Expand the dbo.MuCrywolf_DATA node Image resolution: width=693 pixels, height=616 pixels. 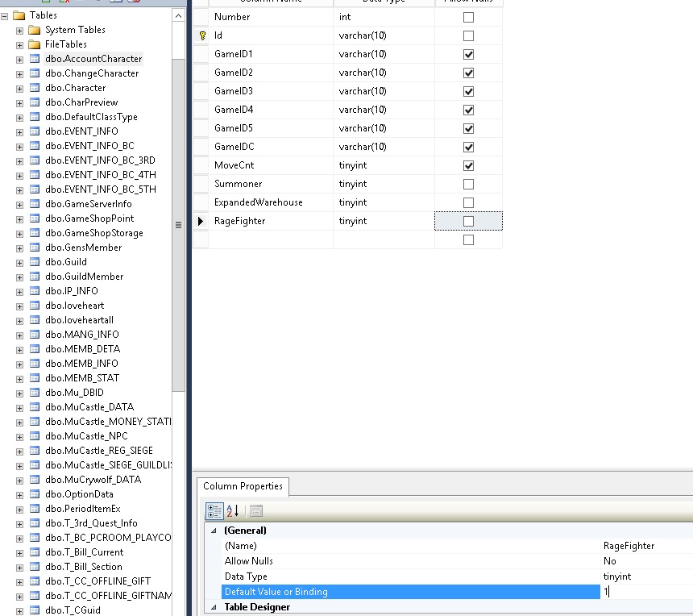(19, 481)
